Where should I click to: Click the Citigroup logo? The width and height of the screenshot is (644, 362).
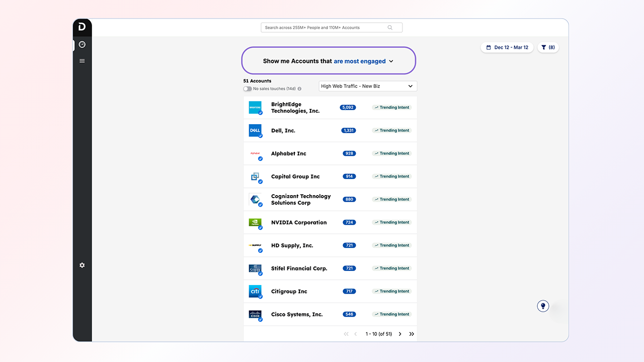point(255,291)
